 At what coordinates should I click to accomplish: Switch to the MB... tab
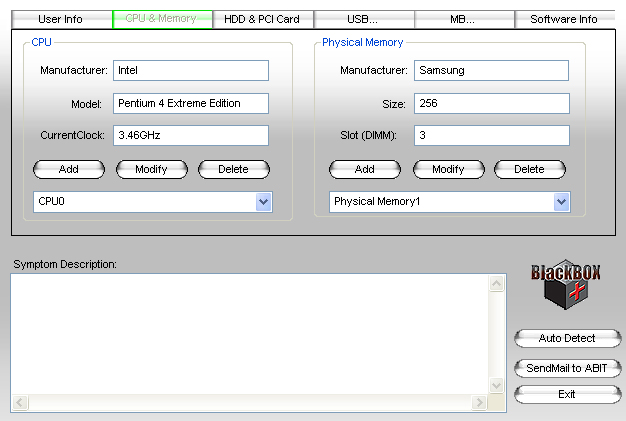point(464,19)
